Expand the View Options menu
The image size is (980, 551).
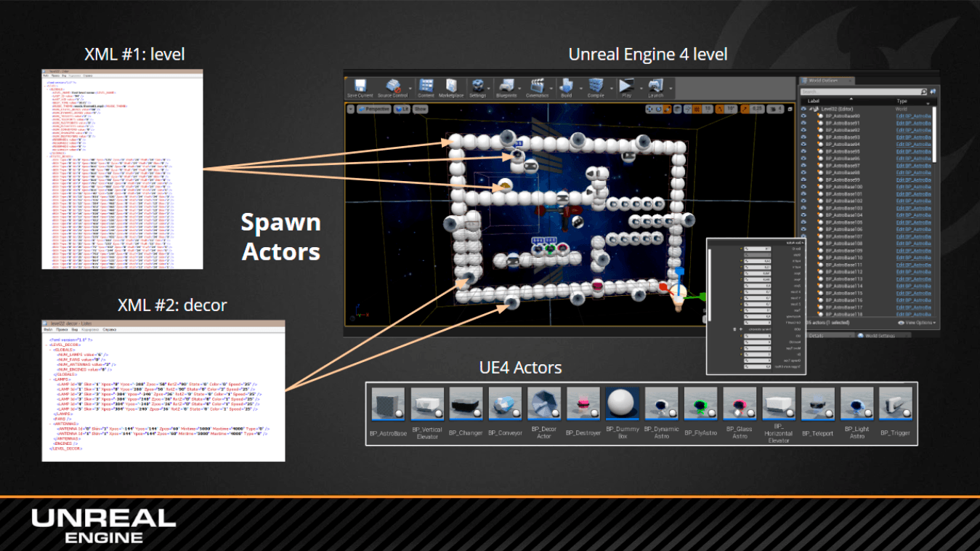(917, 322)
